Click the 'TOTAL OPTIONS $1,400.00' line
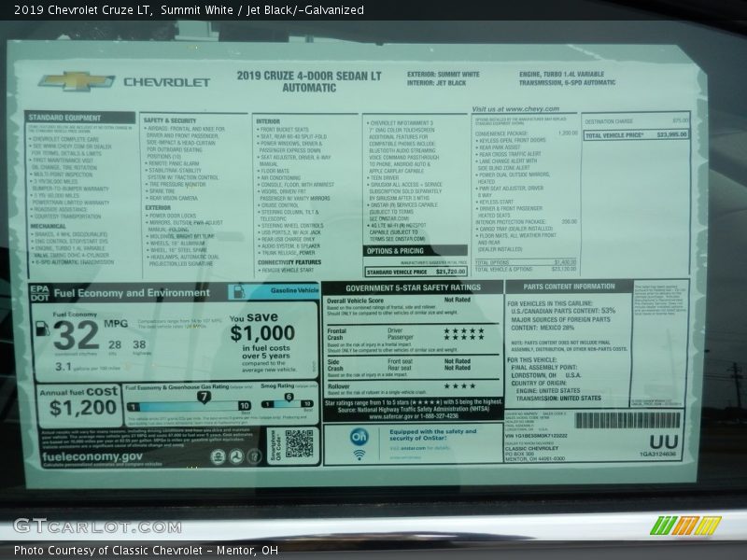The height and width of the screenshot is (560, 747). coord(526,262)
